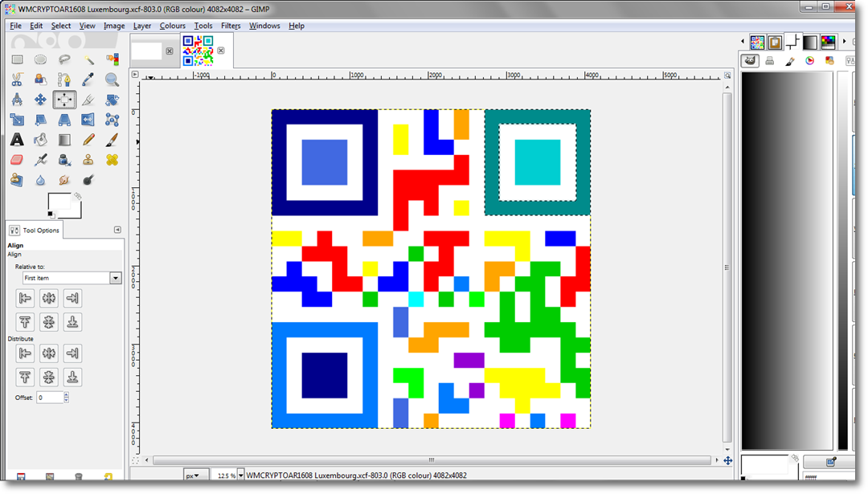The image size is (868, 494).
Task: Select the Ellipse Select tool
Action: [x=40, y=59]
